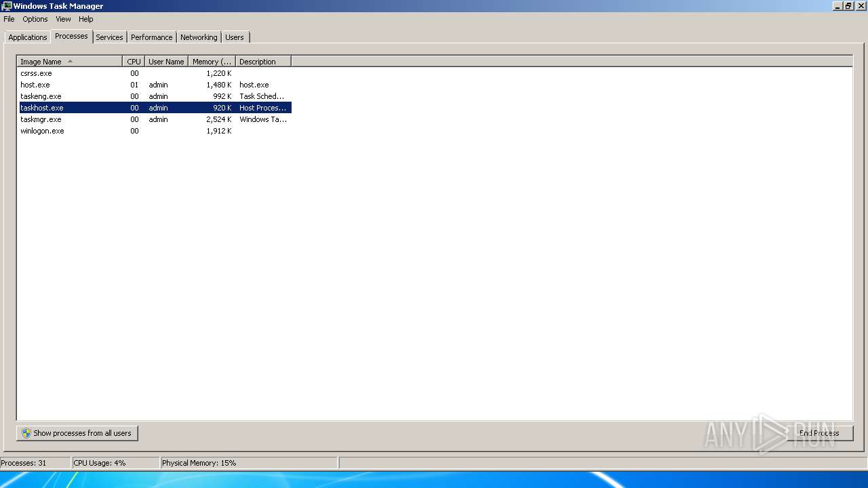Click the Windows Ta... description cell
Image resolution: width=868 pixels, height=488 pixels.
coord(263,119)
